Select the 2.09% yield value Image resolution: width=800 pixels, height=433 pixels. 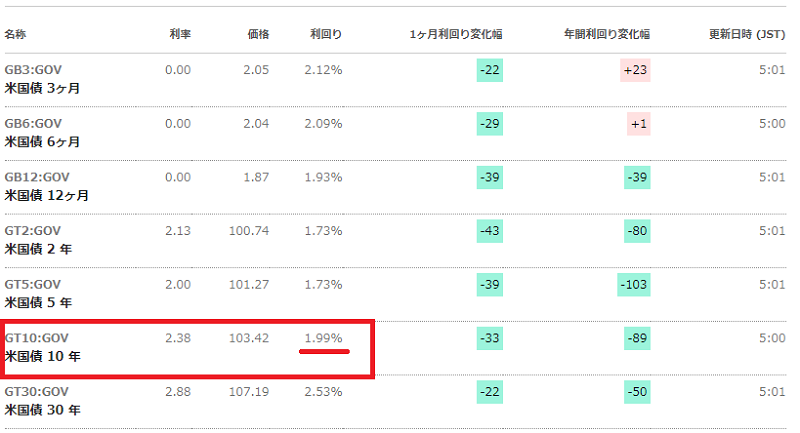pyautogui.click(x=323, y=123)
